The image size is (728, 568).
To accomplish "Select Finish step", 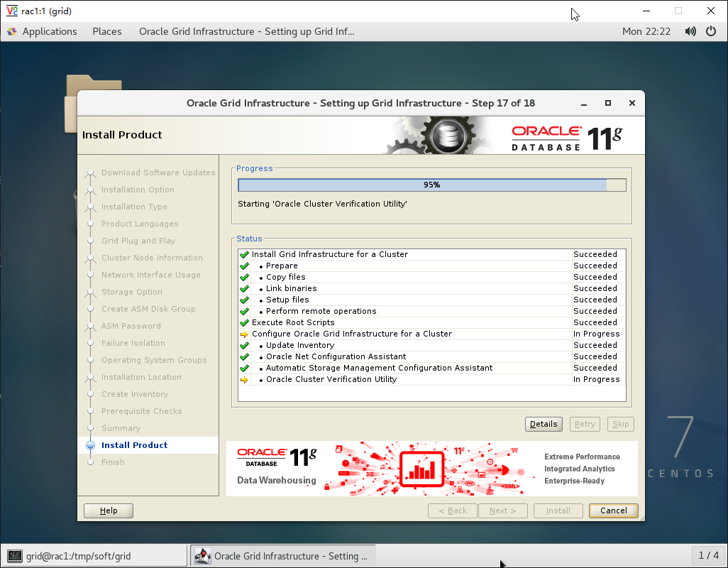I will tap(113, 463).
